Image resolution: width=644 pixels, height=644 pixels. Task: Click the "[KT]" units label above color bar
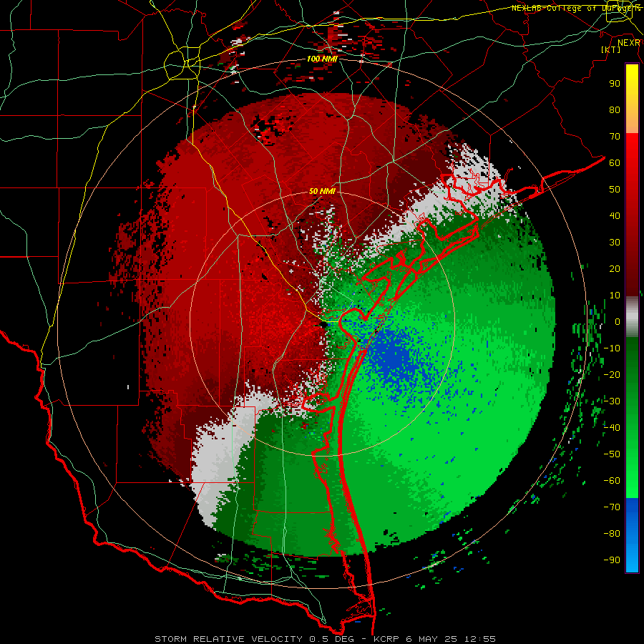pyautogui.click(x=611, y=49)
